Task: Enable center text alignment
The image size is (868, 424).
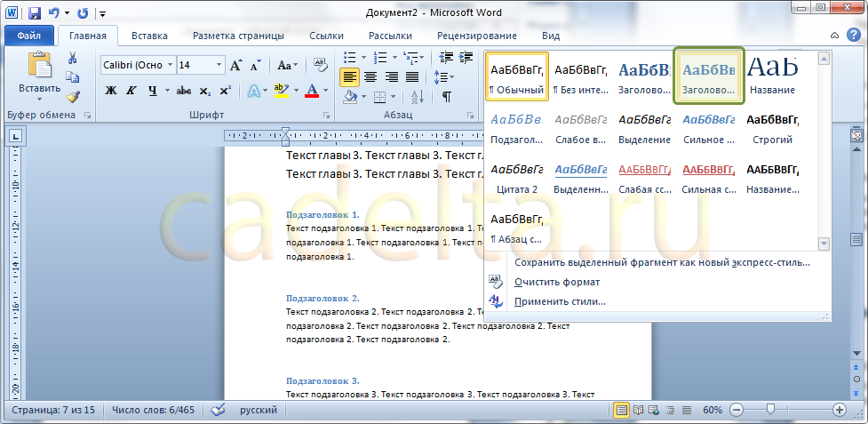Action: [x=370, y=76]
